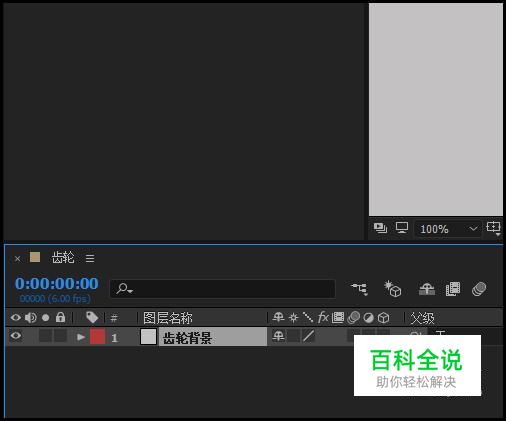This screenshot has width=506, height=421.
Task: Click the 齿轮 composition color swatch
Action: (35, 257)
